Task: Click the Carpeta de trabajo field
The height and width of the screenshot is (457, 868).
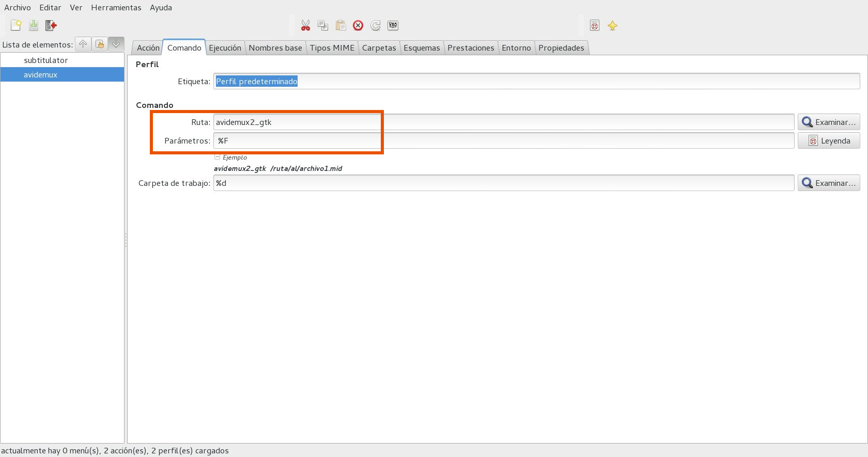Action: click(504, 183)
